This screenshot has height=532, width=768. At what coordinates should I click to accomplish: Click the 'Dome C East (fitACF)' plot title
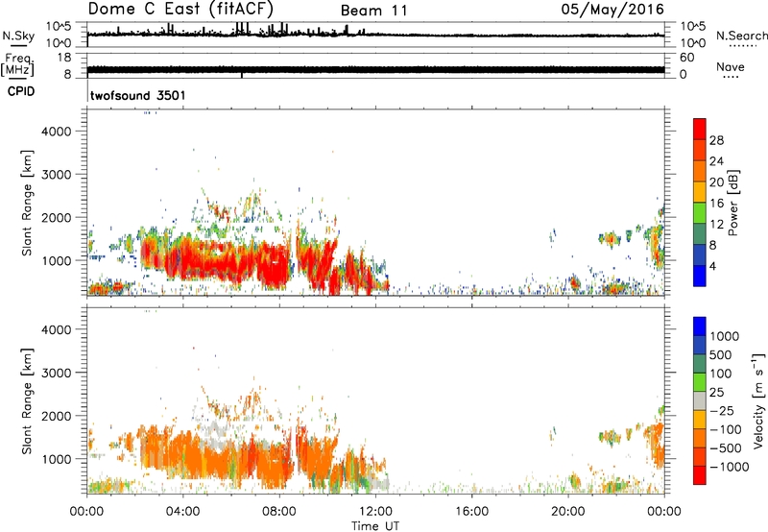coord(180,9)
